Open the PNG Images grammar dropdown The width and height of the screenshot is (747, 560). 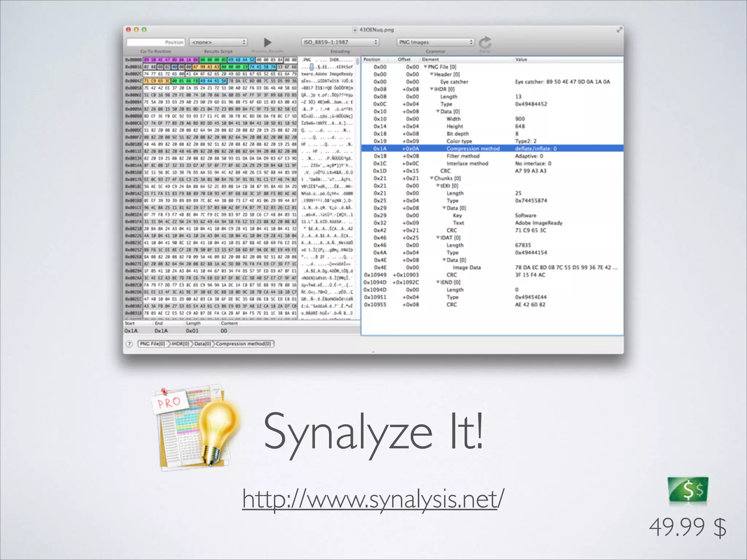[x=436, y=42]
